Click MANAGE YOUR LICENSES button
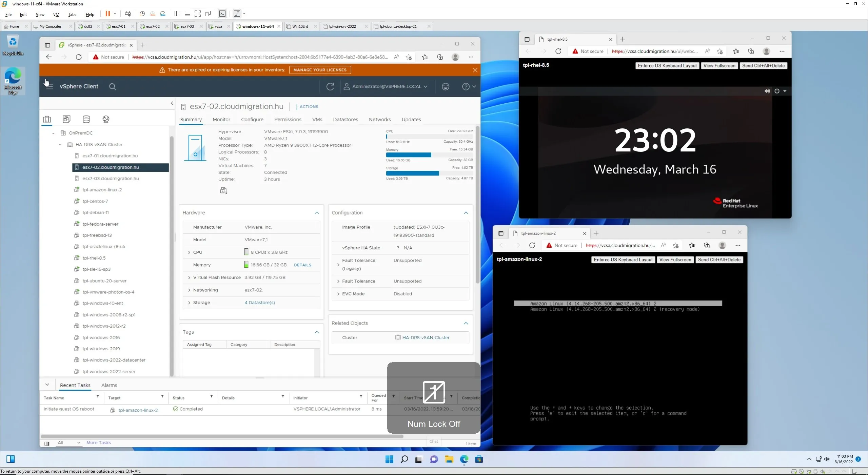This screenshot has width=868, height=475. 320,70
